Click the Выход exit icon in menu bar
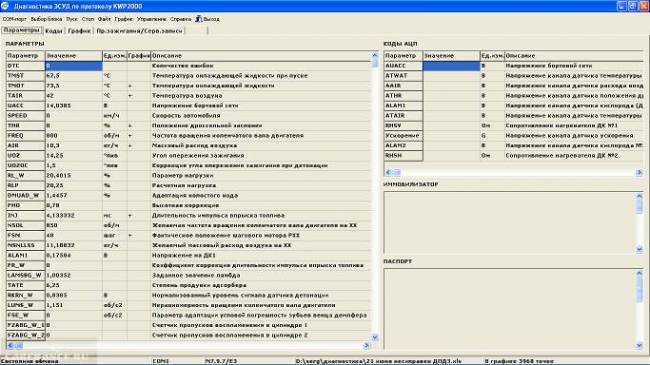Screen dimensions: 650x365 click(199, 19)
